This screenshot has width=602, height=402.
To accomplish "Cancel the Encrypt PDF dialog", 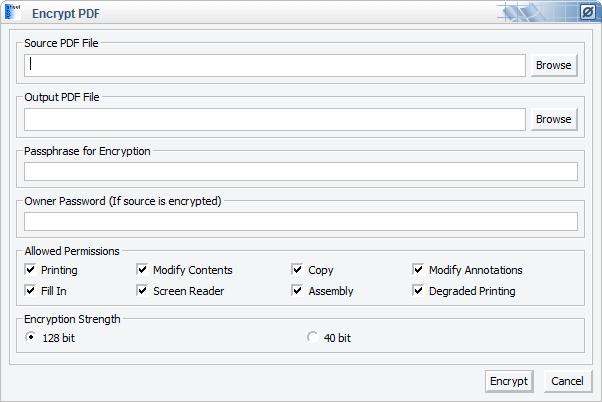I will pos(567,381).
